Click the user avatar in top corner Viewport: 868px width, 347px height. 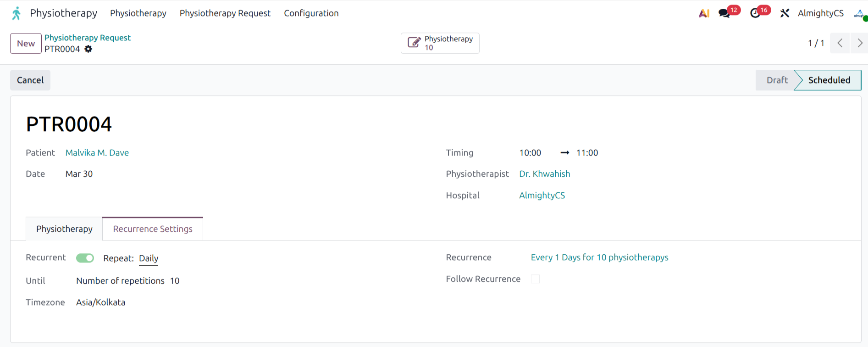pyautogui.click(x=859, y=14)
